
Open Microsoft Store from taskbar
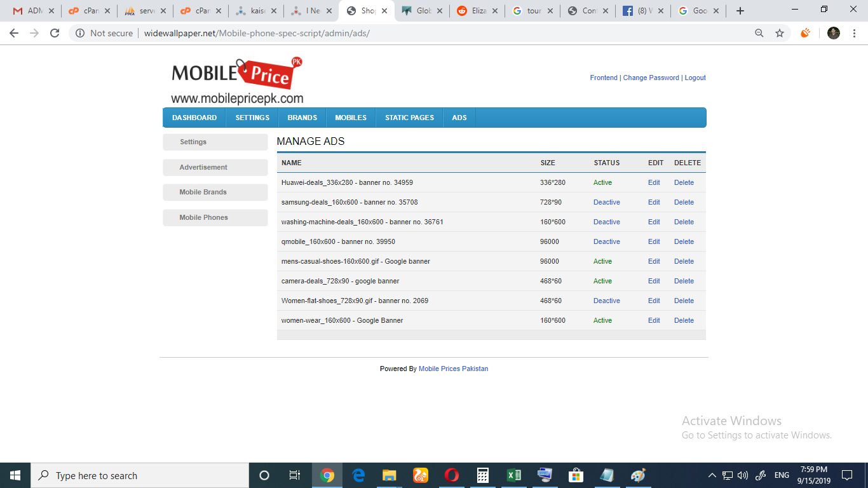click(x=576, y=475)
